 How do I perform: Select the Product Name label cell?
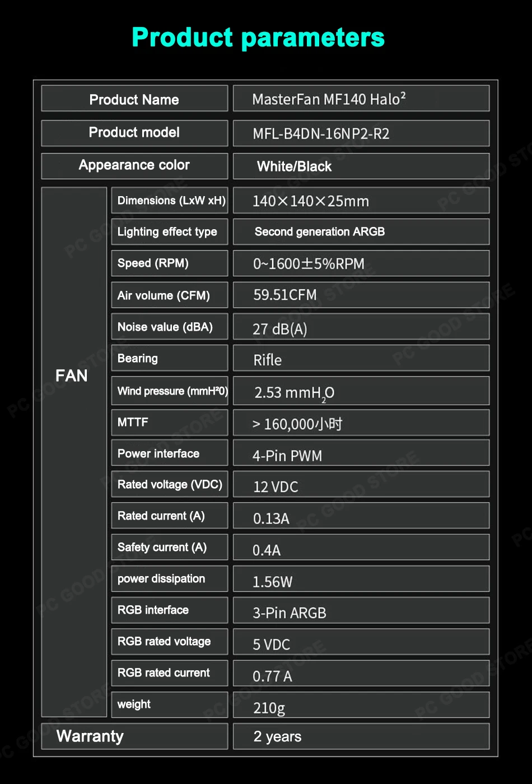click(x=134, y=99)
